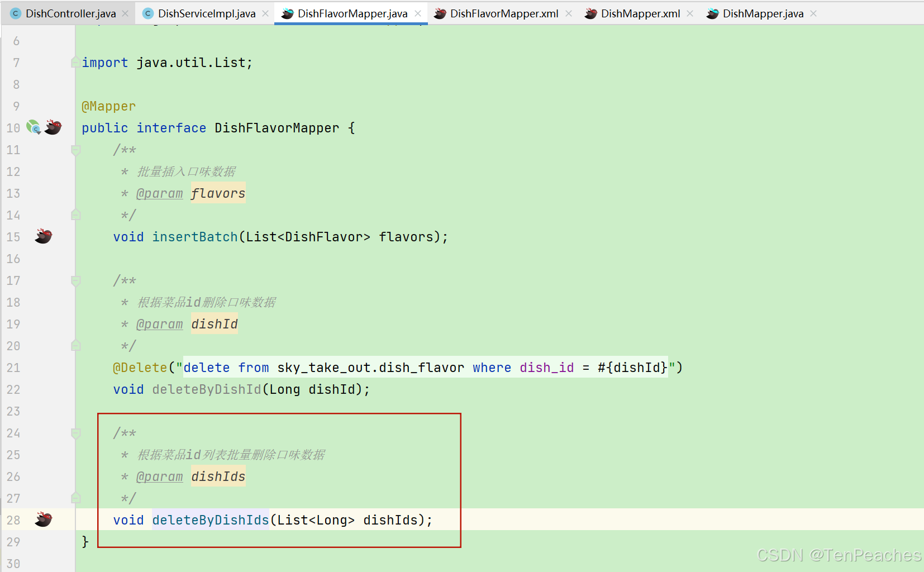Click the @Mapper annotation

(109, 106)
